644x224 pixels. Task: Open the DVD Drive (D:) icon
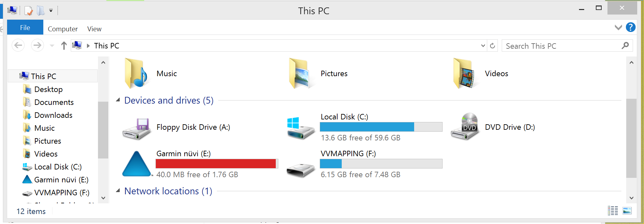[x=465, y=127]
